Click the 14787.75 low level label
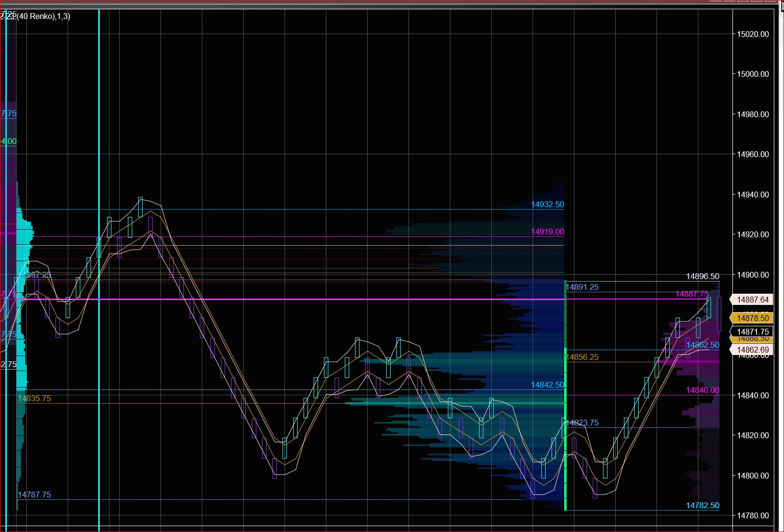 [x=34, y=495]
